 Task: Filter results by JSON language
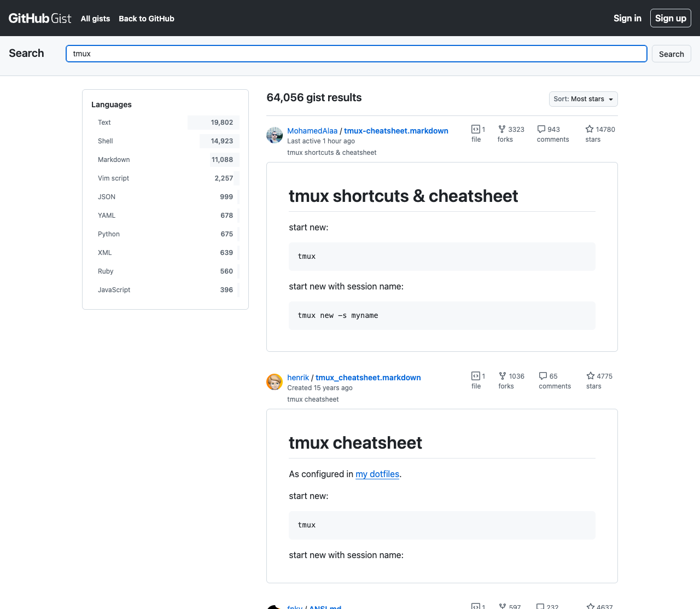tap(165, 197)
